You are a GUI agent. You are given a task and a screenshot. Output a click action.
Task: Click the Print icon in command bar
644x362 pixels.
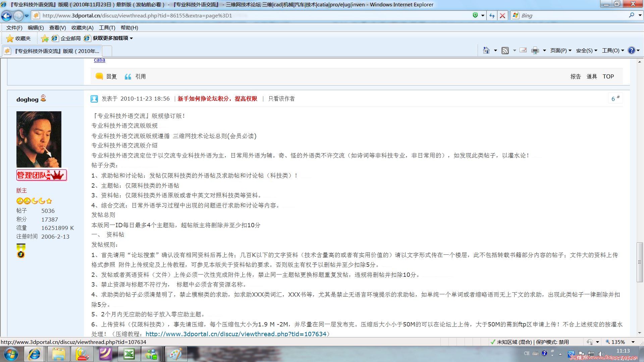pyautogui.click(x=535, y=50)
